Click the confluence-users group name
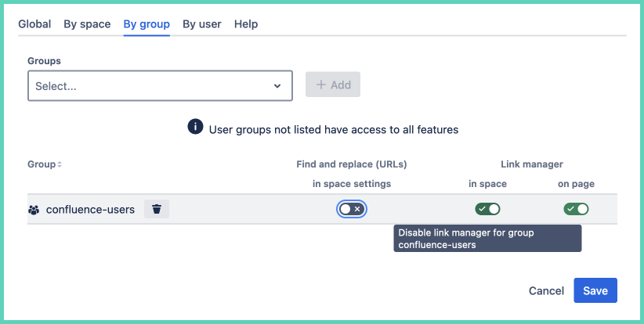Viewport: 644px width, 324px height. pos(90,210)
